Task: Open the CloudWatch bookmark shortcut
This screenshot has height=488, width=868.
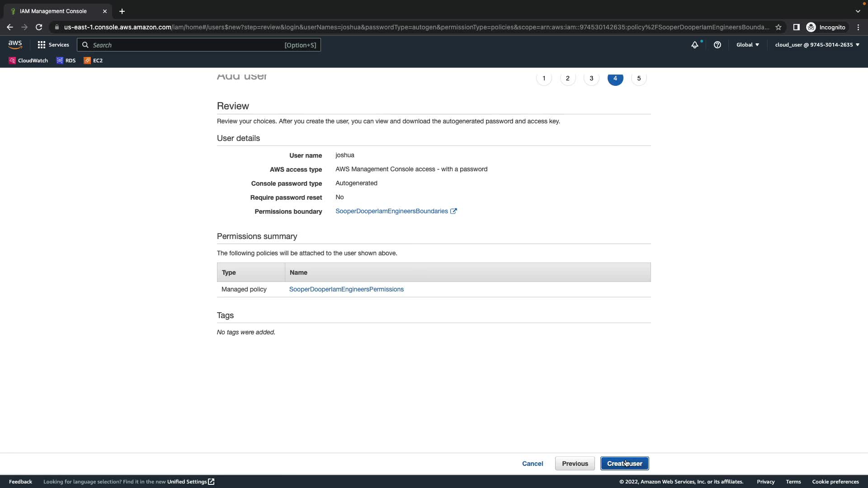Action: tap(28, 61)
